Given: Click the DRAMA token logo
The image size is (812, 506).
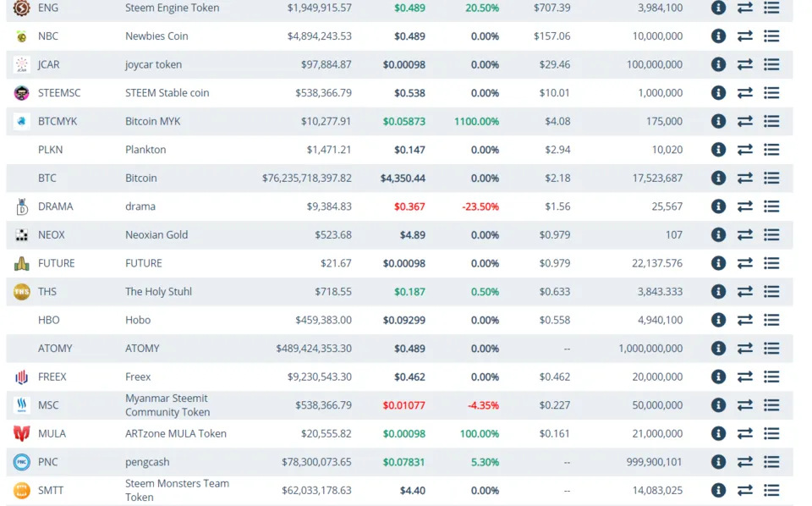Looking at the screenshot, I should (21, 206).
